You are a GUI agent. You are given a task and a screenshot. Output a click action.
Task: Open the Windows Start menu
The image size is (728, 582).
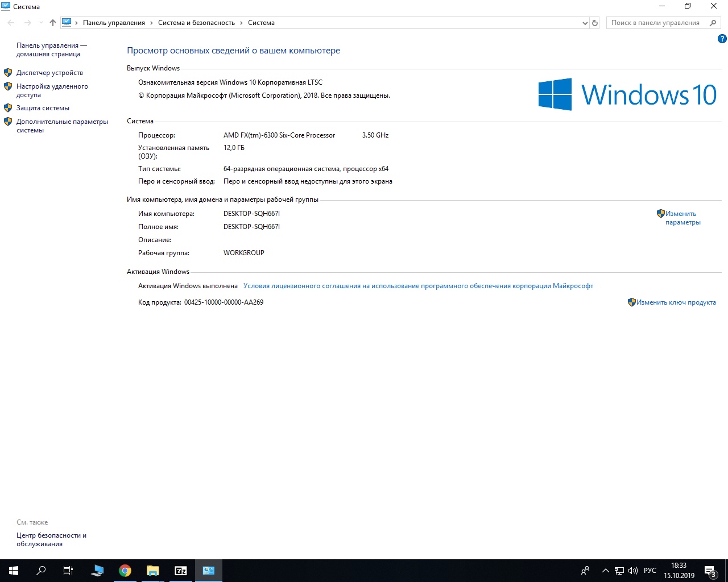(14, 571)
